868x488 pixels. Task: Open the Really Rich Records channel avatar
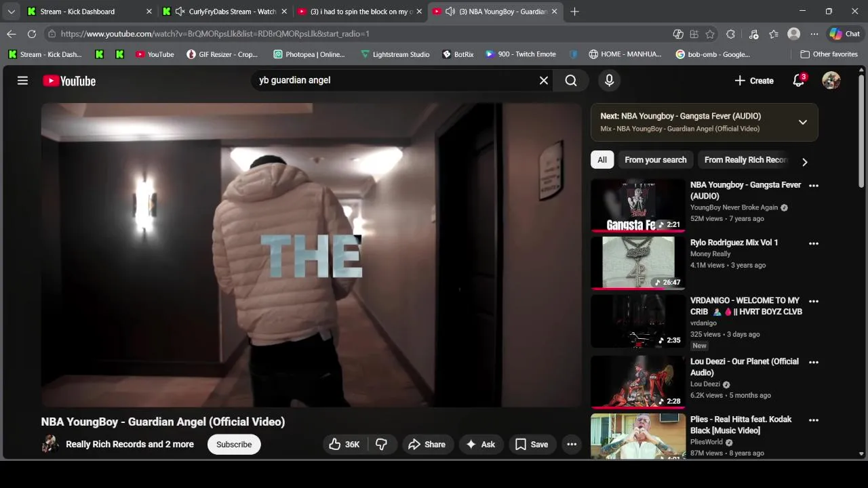tap(50, 445)
